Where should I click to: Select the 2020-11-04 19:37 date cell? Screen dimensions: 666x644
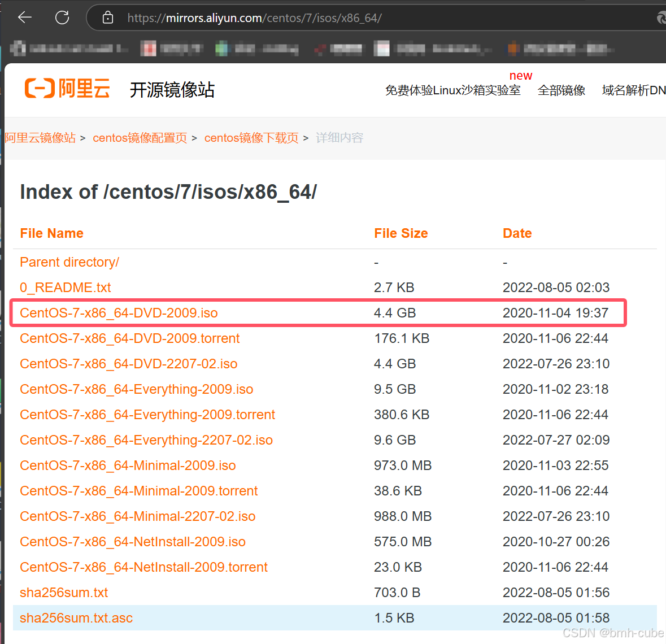click(556, 313)
